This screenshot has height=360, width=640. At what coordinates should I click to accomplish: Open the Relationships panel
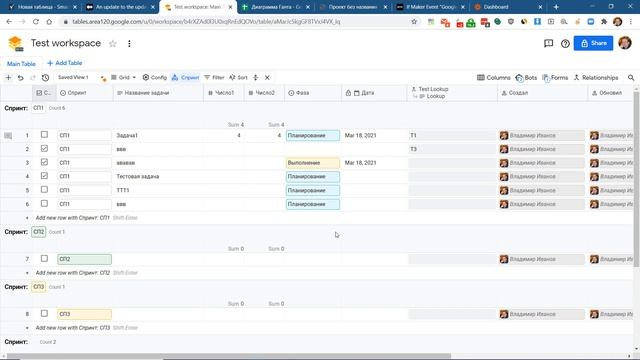[596, 78]
